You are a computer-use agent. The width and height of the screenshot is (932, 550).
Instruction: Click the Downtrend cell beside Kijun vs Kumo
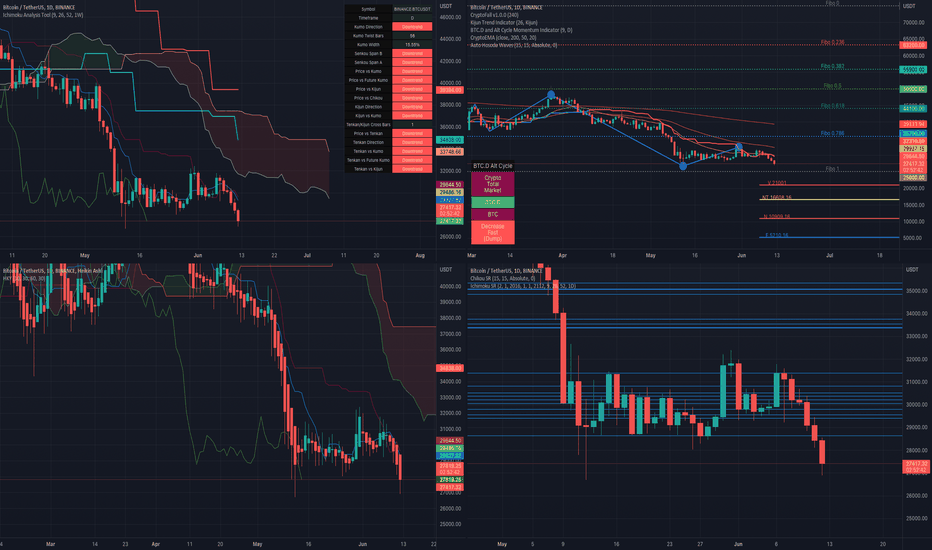412,116
